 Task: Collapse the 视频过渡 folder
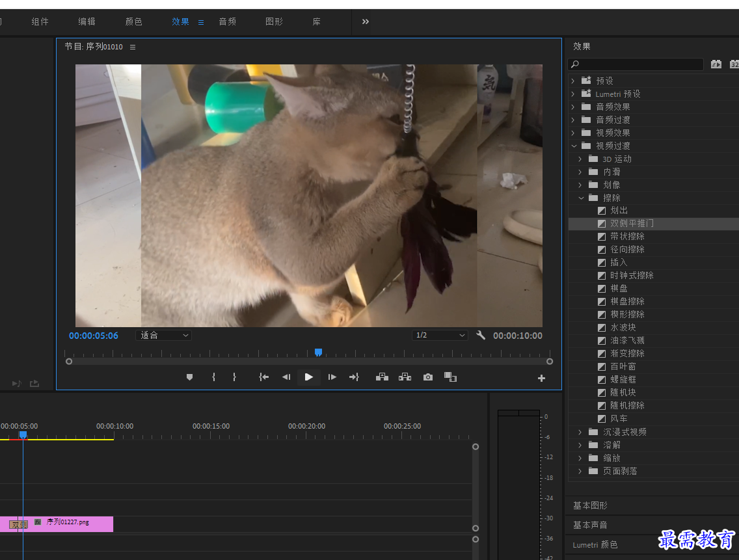574,146
